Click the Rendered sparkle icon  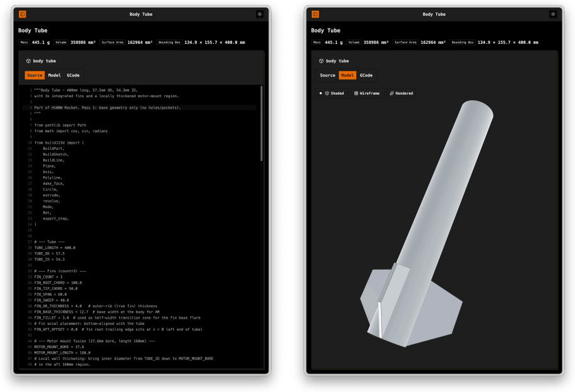392,93
